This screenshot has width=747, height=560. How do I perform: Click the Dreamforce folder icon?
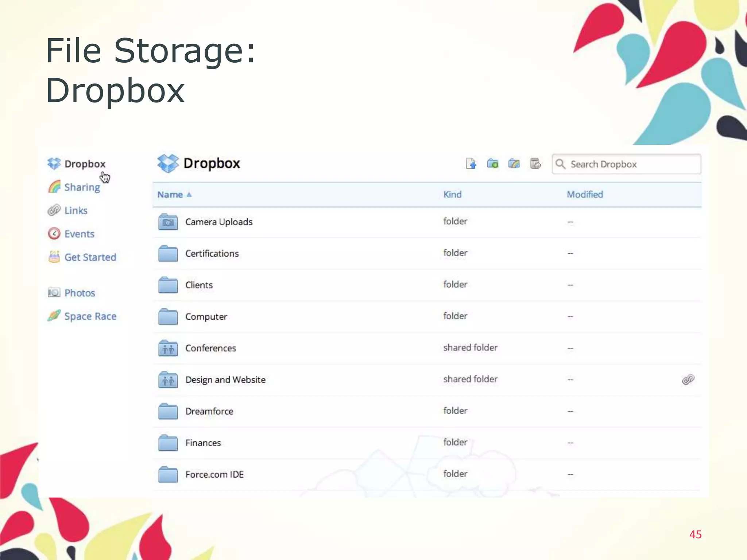[x=168, y=411]
